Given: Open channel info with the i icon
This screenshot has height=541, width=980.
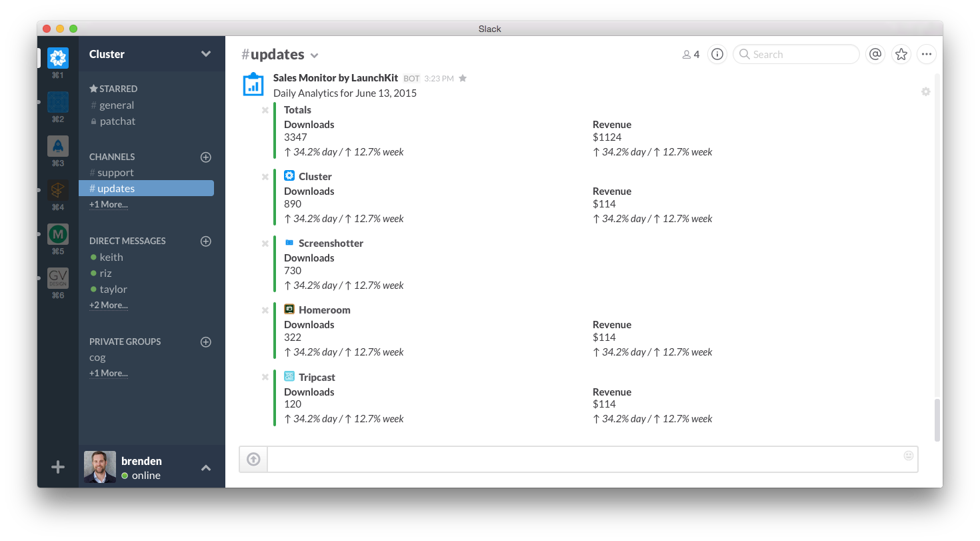Looking at the screenshot, I should 717,55.
